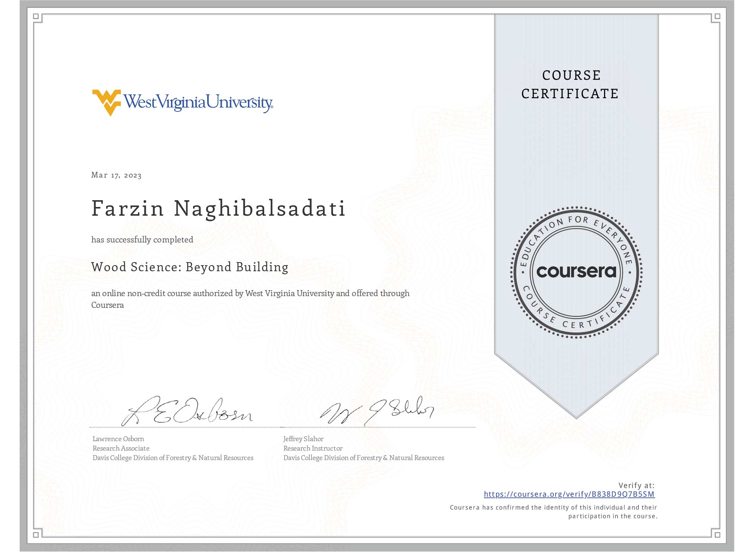The height and width of the screenshot is (553, 756).
Task: Click the recipient name Farzin Naghibalsadati
Action: [218, 209]
